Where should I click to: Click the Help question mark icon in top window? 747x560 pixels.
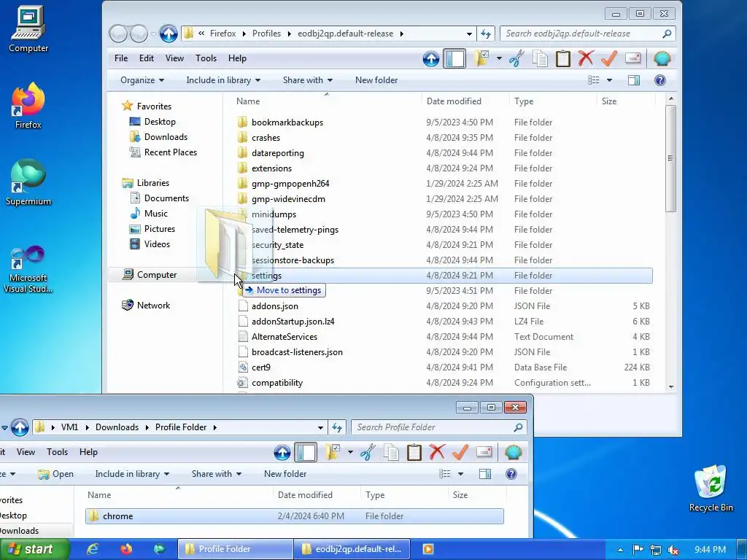659,80
